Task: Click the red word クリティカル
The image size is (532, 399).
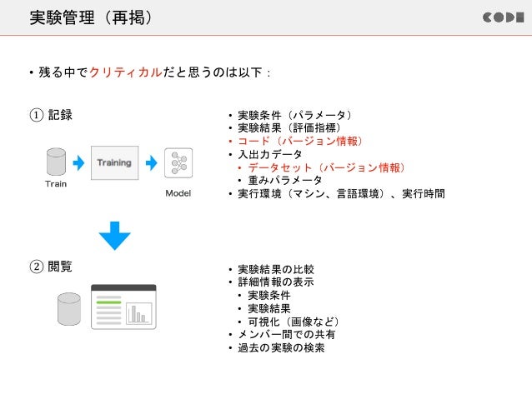Action: click(126, 72)
